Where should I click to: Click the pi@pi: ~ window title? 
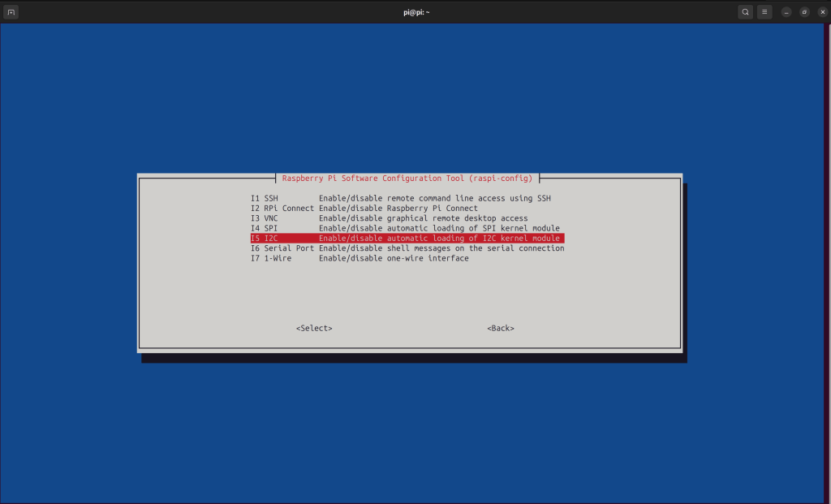coord(415,12)
